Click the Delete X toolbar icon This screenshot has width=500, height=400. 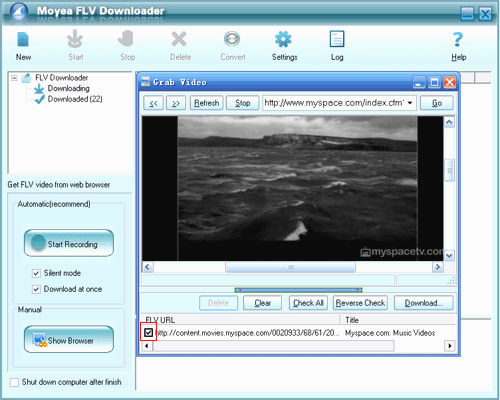point(179,39)
